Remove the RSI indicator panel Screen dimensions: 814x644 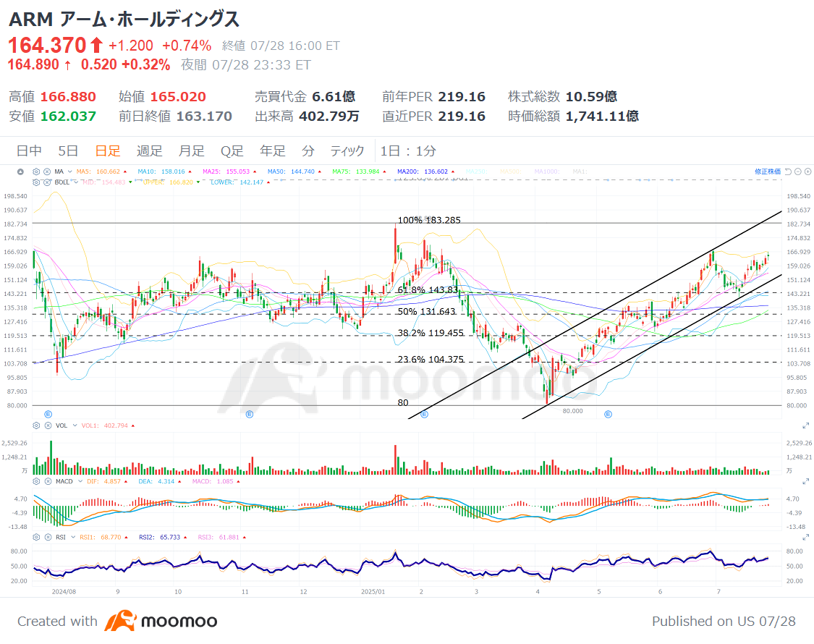48,537
